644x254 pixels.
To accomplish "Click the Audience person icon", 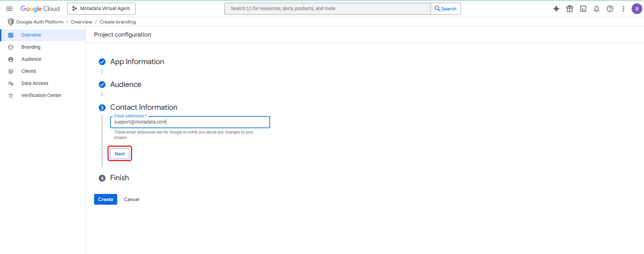I will pos(11,59).
